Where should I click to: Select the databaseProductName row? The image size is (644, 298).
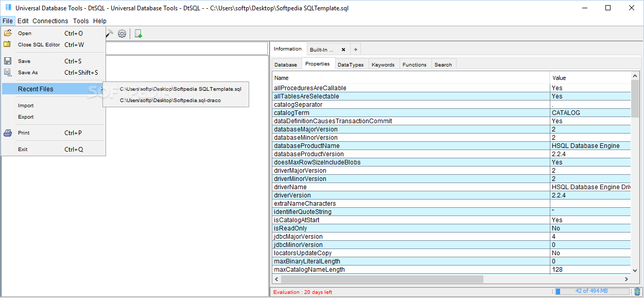[x=451, y=146]
